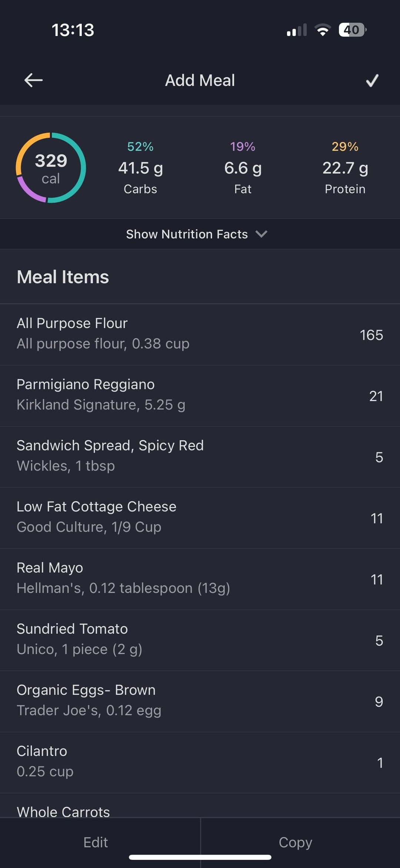Tap Organic Eggs- Brown entry
Viewport: 400px width, 868px height.
point(200,701)
